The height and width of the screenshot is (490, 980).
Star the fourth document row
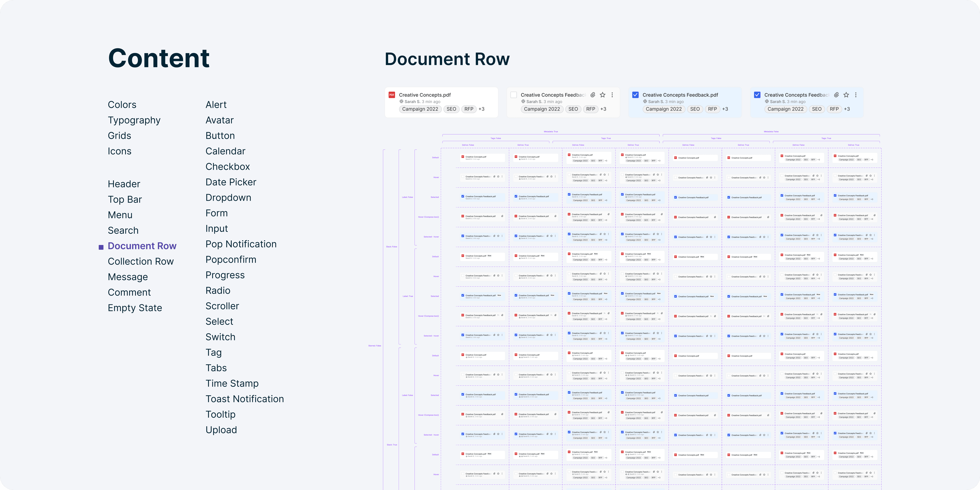click(x=846, y=95)
